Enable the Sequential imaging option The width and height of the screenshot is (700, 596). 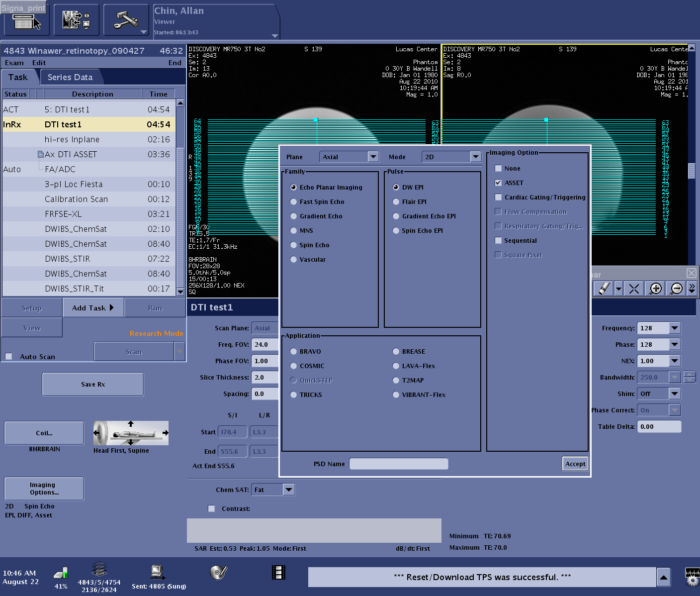point(498,241)
